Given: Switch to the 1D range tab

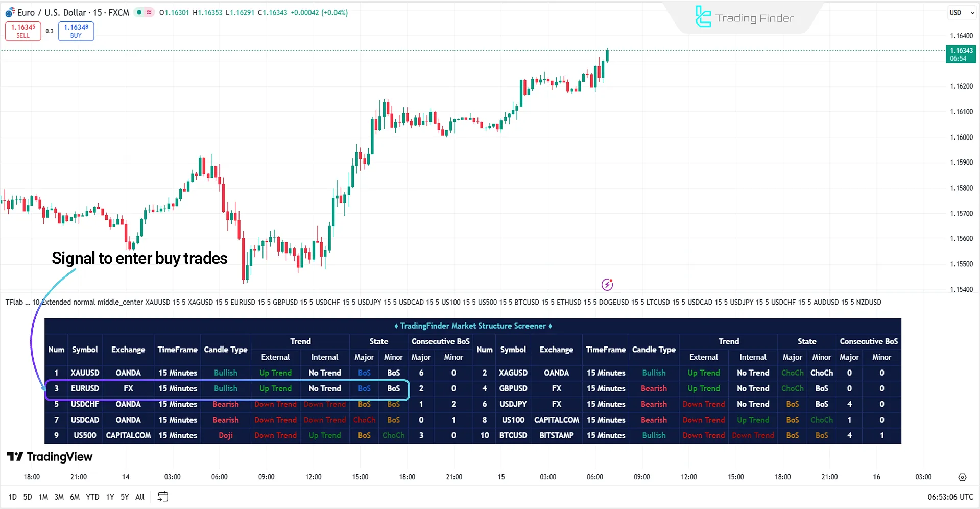Looking at the screenshot, I should coord(12,496).
